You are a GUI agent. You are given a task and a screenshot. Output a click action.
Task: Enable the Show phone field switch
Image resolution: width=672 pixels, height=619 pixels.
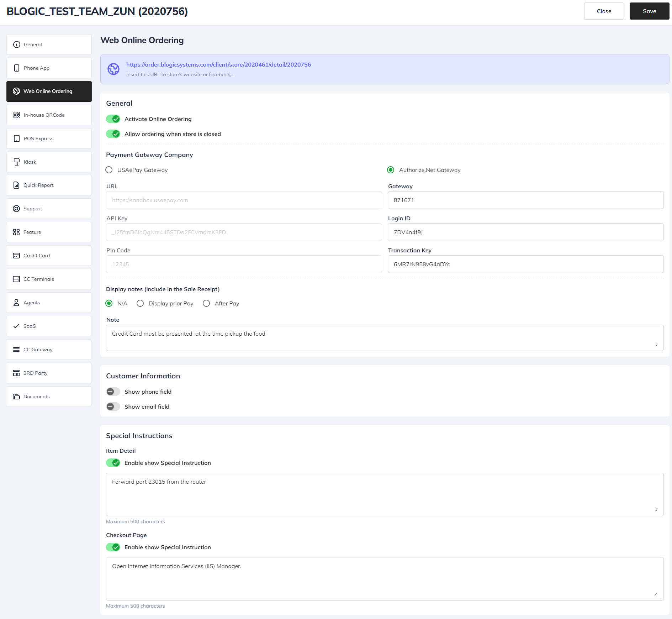point(113,392)
